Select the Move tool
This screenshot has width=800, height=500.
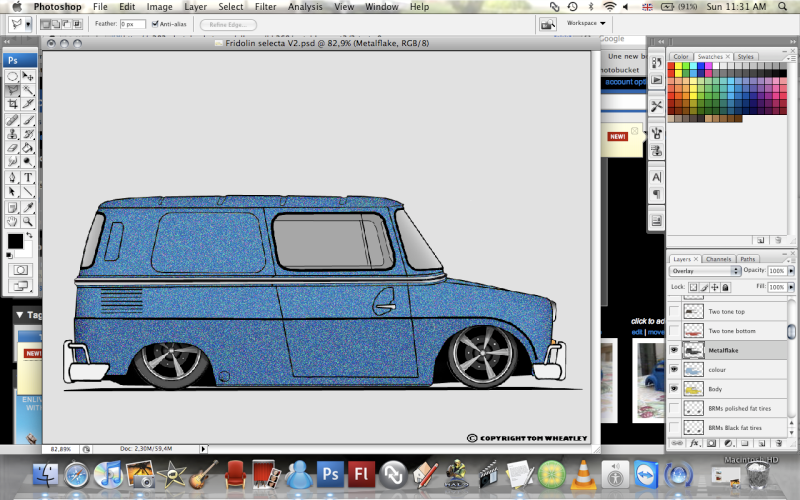[x=28, y=77]
